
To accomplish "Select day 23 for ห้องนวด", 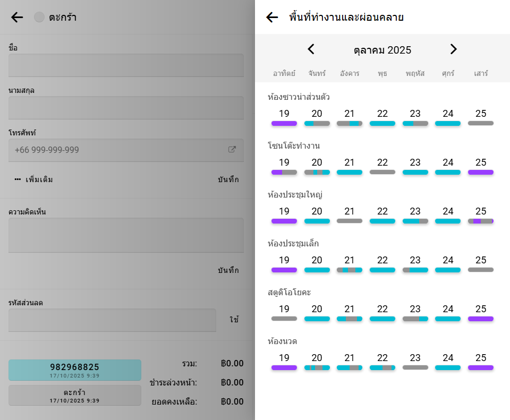I will tap(415, 362).
